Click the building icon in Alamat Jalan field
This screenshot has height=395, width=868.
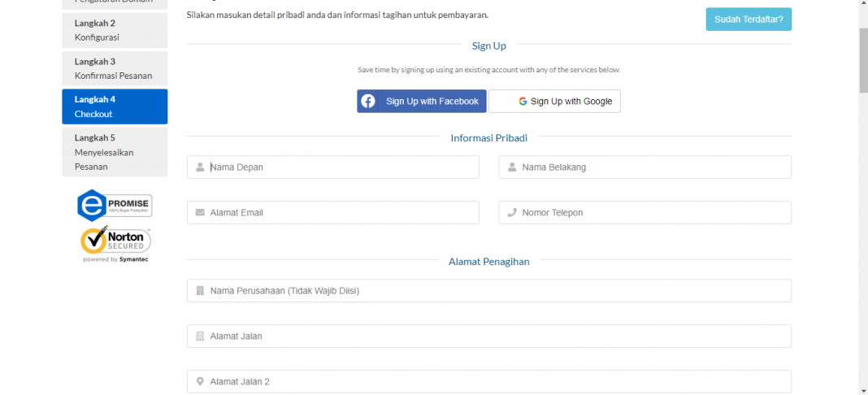click(200, 336)
